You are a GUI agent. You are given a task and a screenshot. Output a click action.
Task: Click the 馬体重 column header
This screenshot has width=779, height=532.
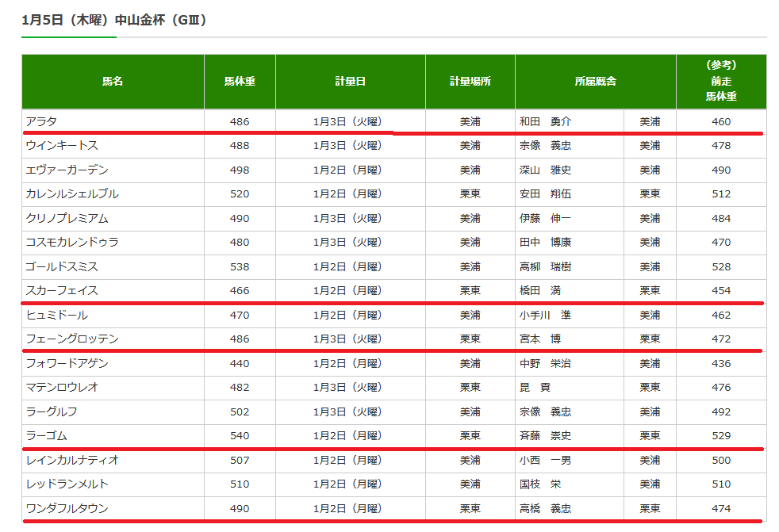click(x=240, y=82)
